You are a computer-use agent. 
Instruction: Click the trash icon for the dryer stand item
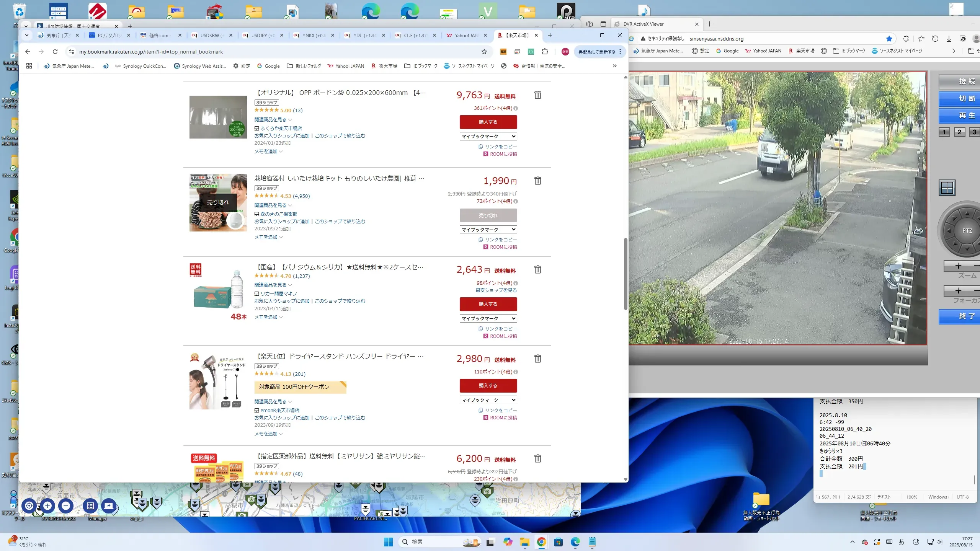pyautogui.click(x=537, y=359)
